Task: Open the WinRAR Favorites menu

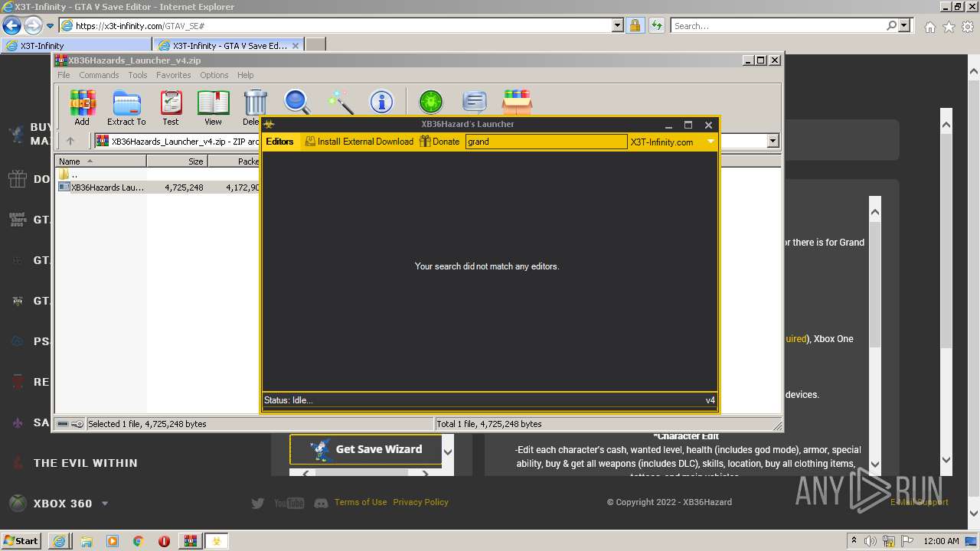Action: [174, 75]
